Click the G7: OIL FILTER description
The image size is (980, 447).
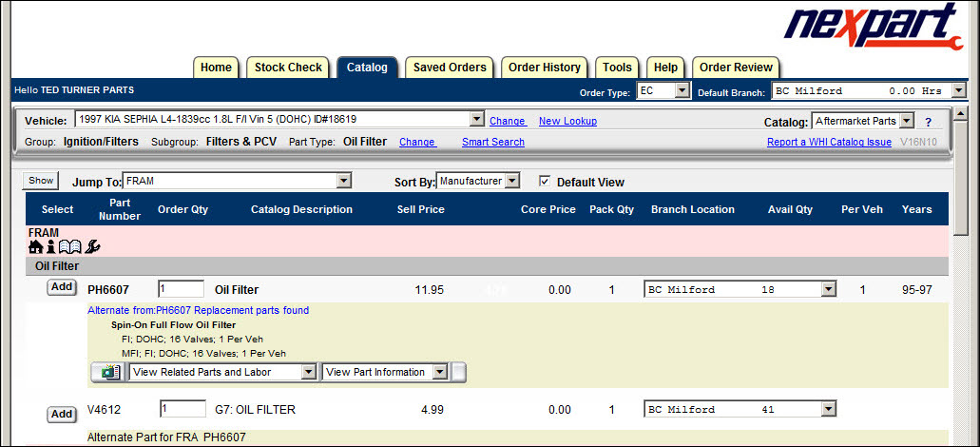coord(255,410)
